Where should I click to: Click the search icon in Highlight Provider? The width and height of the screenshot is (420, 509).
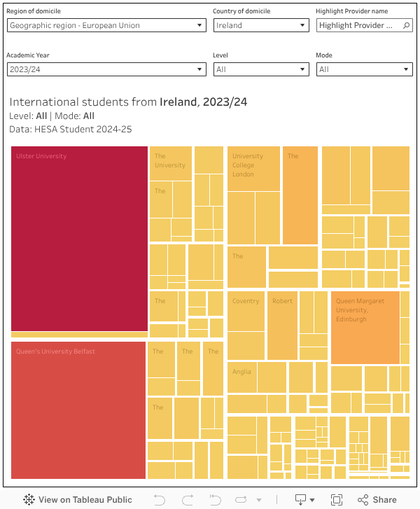pyautogui.click(x=406, y=25)
